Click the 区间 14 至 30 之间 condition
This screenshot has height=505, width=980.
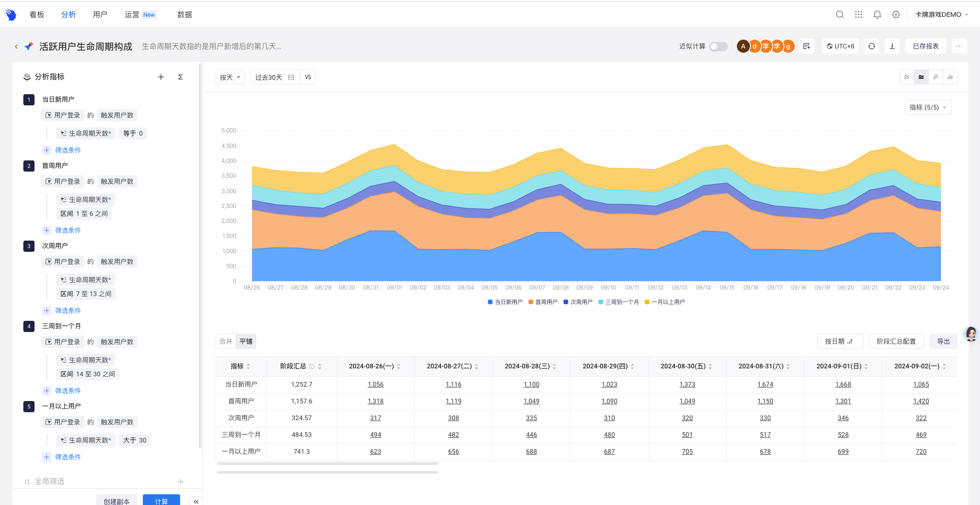(88, 374)
